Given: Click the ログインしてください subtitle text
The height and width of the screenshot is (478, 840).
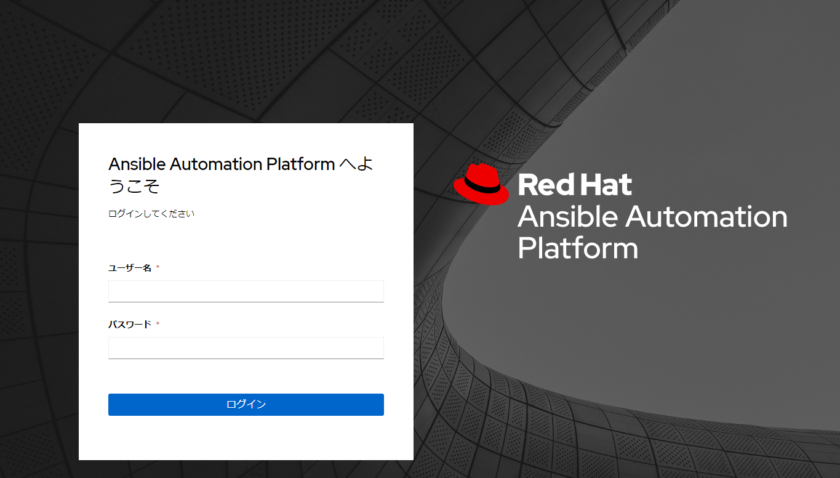Looking at the screenshot, I should click(151, 214).
